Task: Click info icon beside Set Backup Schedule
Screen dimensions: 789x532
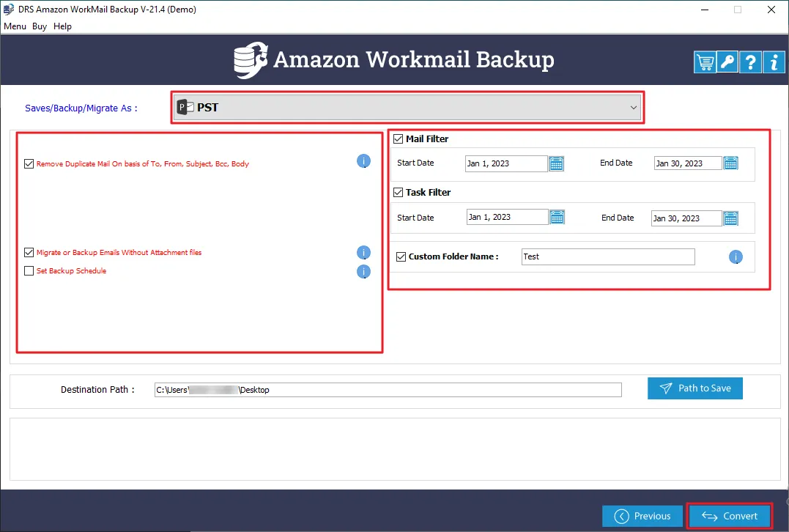Action: 364,272
